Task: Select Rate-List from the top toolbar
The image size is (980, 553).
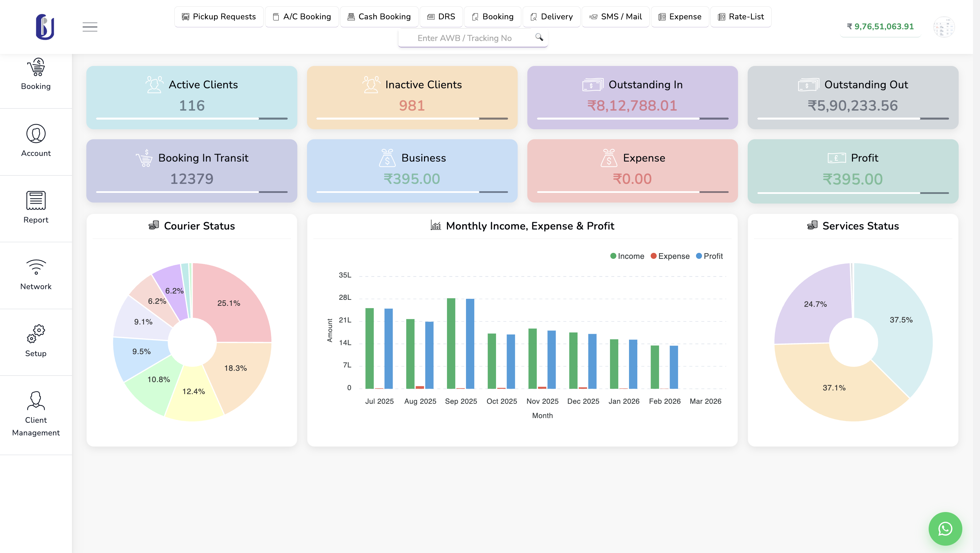Action: coord(740,16)
